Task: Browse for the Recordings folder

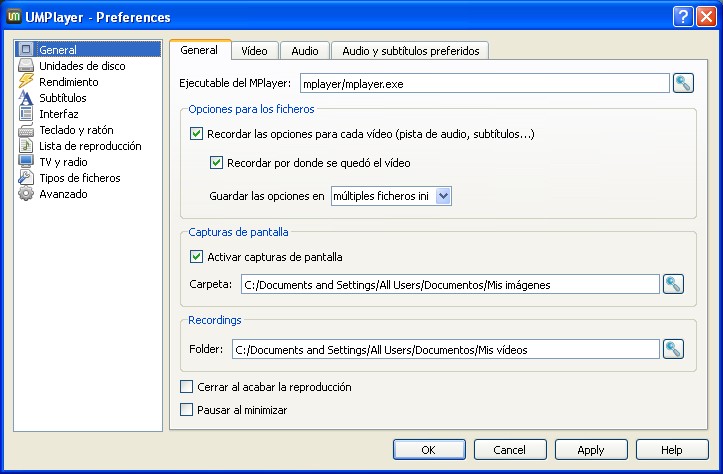Action: (x=673, y=349)
